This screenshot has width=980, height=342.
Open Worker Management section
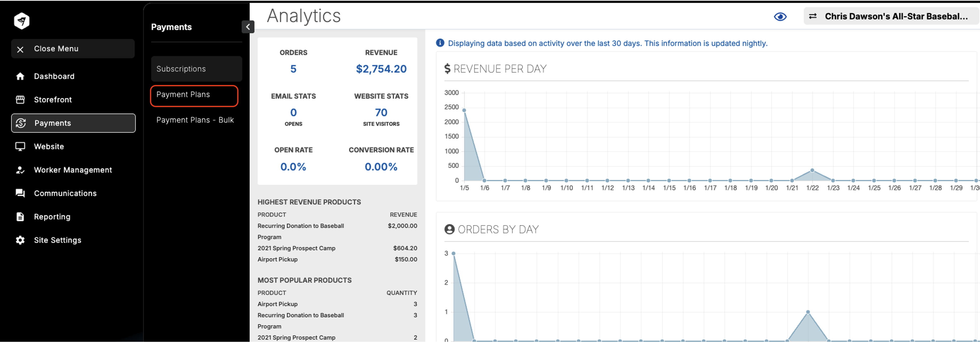coord(73,170)
